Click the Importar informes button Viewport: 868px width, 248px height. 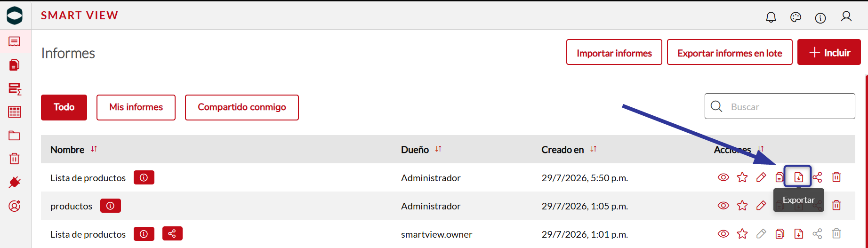coord(614,52)
